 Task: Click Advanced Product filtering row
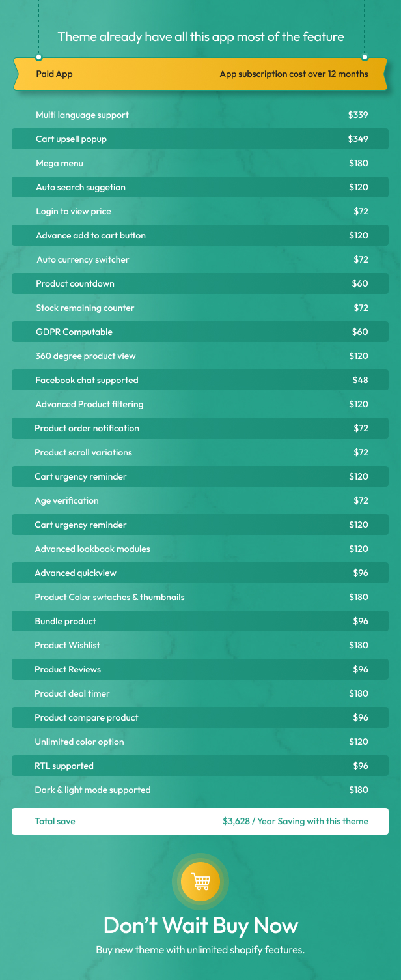[200, 404]
